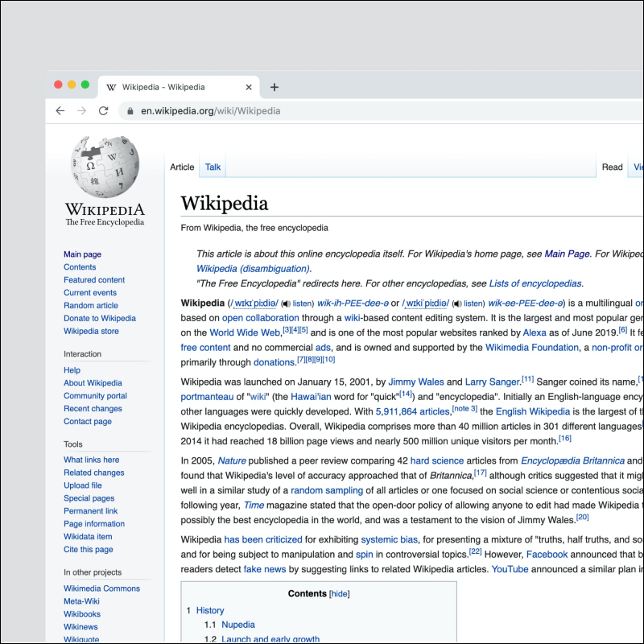Jump to Nupedia subsection in Contents
Screen dimensions: 644x644
point(238,625)
